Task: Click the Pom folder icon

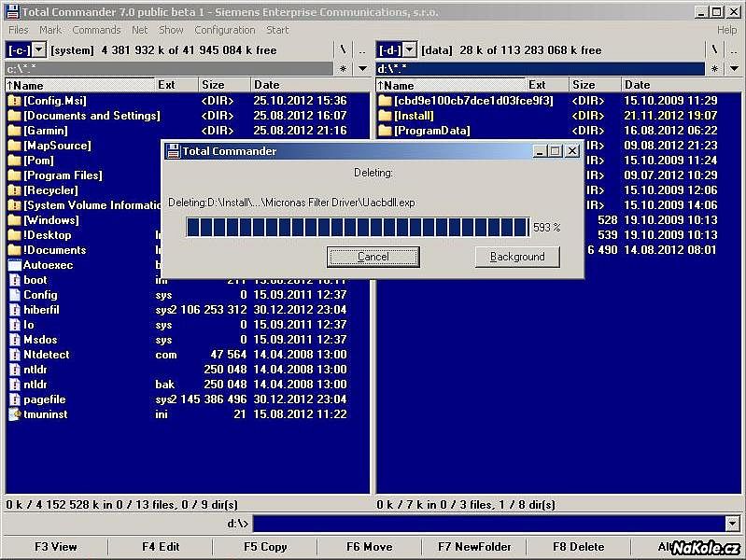Action: coord(15,161)
